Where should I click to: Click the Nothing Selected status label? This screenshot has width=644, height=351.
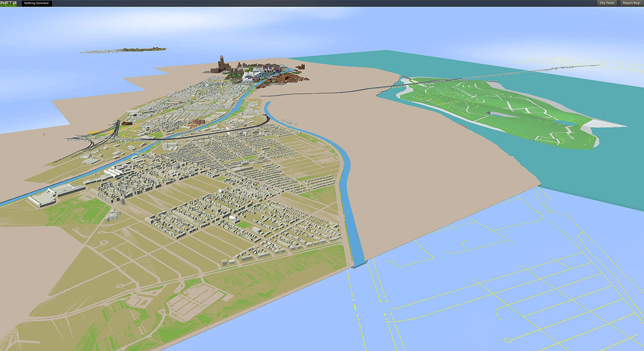[x=36, y=3]
